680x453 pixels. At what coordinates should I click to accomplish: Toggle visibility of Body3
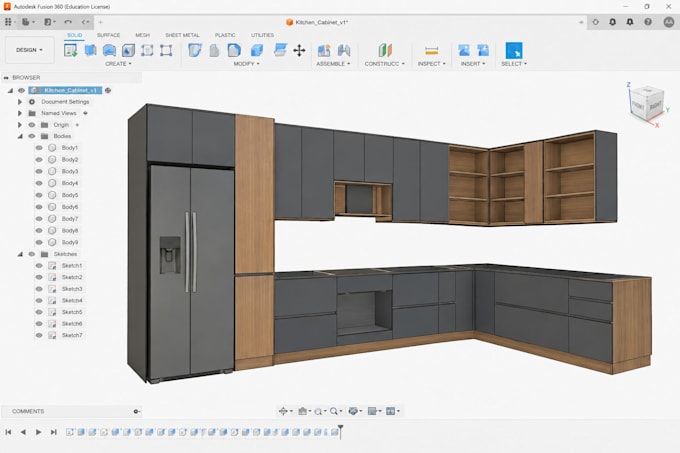[x=39, y=171]
